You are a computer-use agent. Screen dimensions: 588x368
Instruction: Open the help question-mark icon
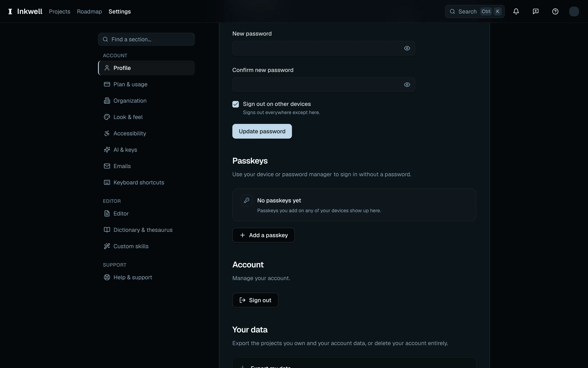[555, 11]
